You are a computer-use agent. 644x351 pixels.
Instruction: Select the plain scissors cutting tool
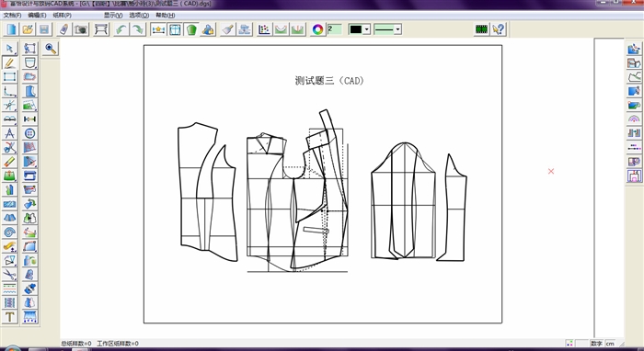[x=10, y=275]
